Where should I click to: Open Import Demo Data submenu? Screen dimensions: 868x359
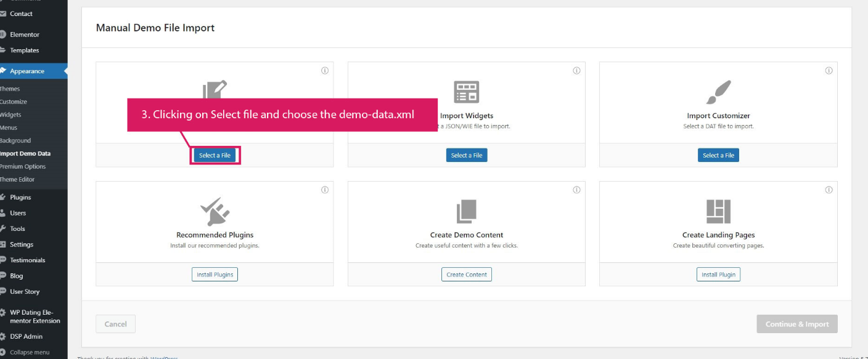[25, 153]
